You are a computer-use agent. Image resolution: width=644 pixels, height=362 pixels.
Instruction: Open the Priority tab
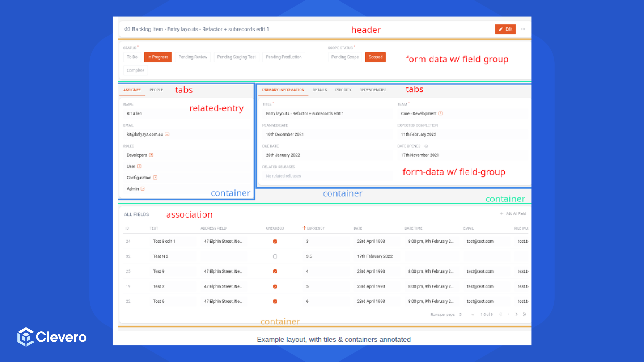point(343,90)
